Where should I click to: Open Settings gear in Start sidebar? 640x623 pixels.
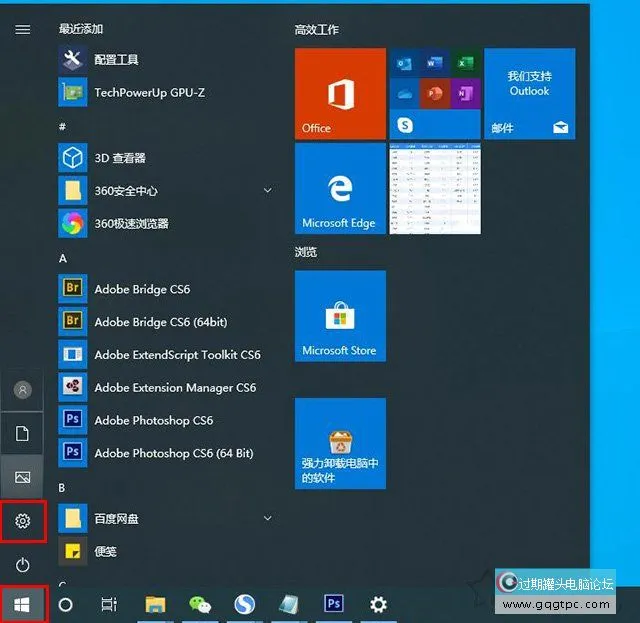click(x=22, y=521)
